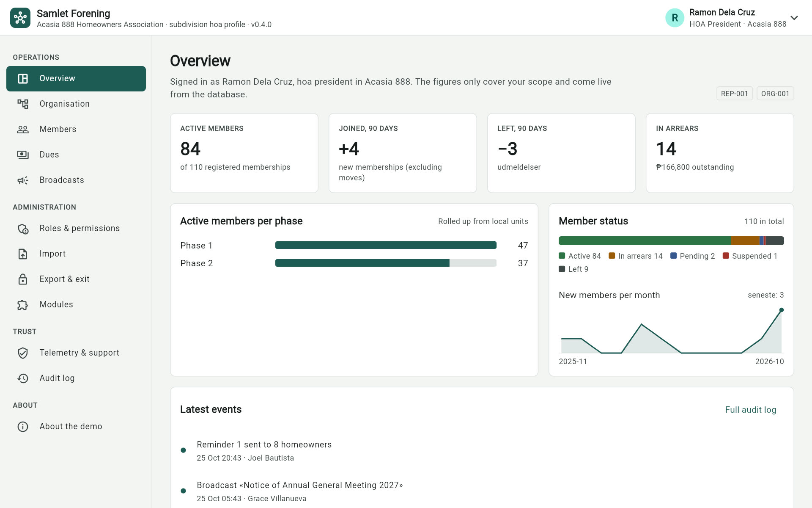Click the Telemetry & support shield-check icon
Screen dimensions: 812x508
pyautogui.click(x=23, y=353)
